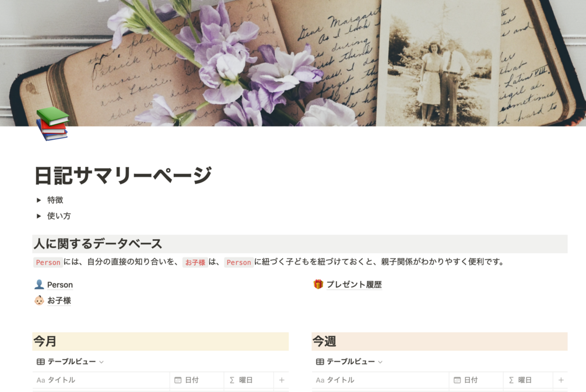
Task: Click the 日記サマリーページ page title
Action: [x=124, y=176]
